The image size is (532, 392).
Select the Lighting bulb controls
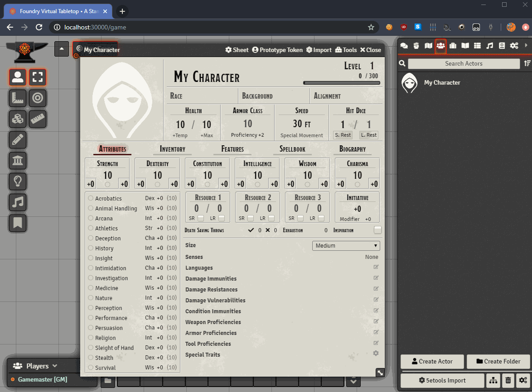click(x=18, y=182)
